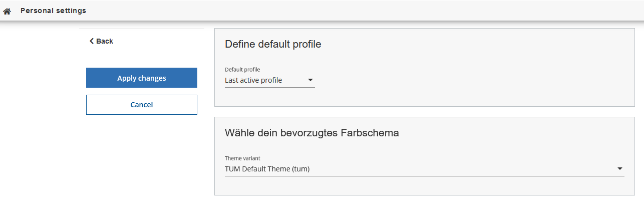The image size is (644, 205).
Task: Click the Theme variant field label
Action: point(242,158)
